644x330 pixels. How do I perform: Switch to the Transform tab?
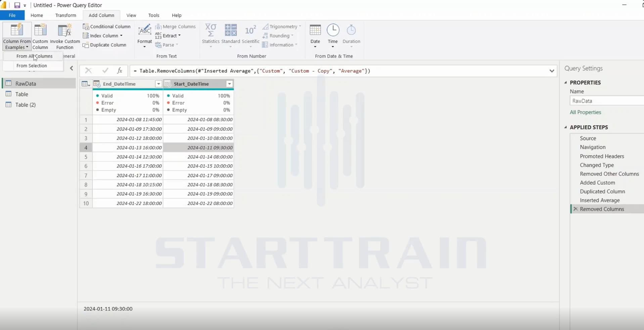(x=65, y=15)
